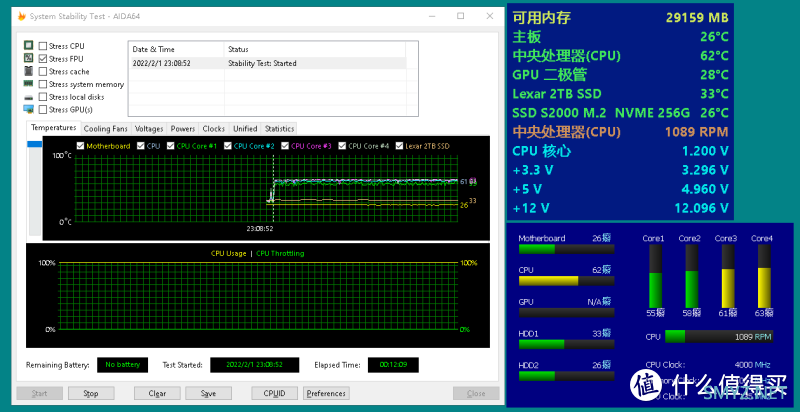Click the RAM module icon beside Stress system memory
Screen dimensions: 800x412
(x=28, y=85)
